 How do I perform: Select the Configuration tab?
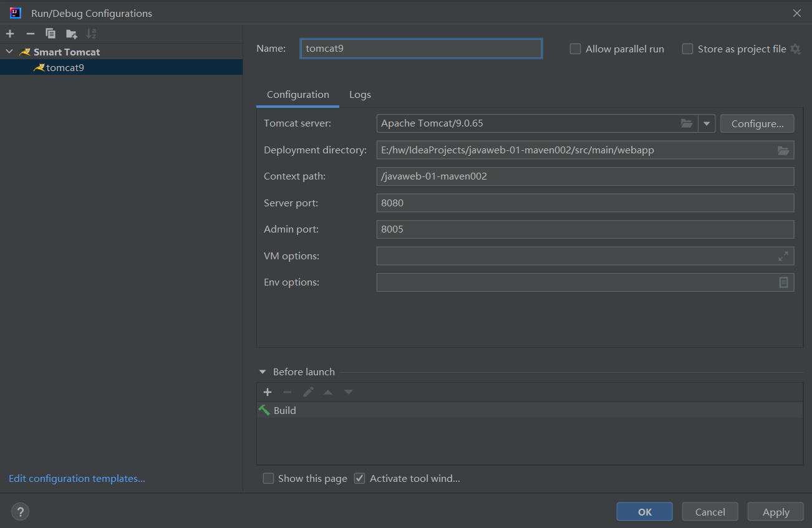[297, 95]
